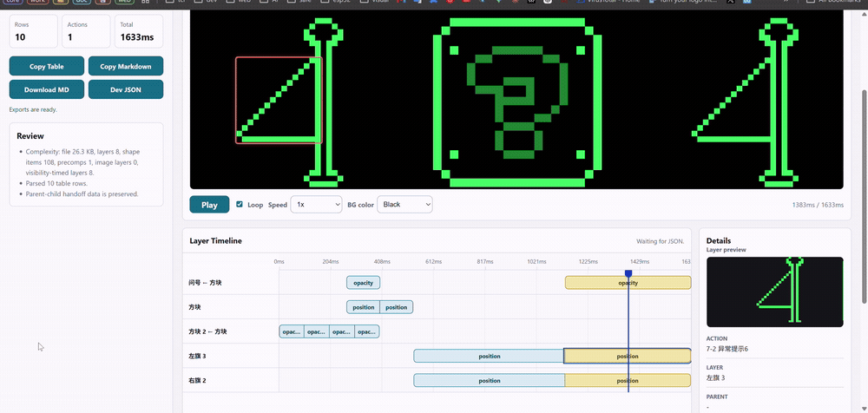Select the second position segment in 方块 row
The height and width of the screenshot is (413, 868).
pyautogui.click(x=397, y=306)
